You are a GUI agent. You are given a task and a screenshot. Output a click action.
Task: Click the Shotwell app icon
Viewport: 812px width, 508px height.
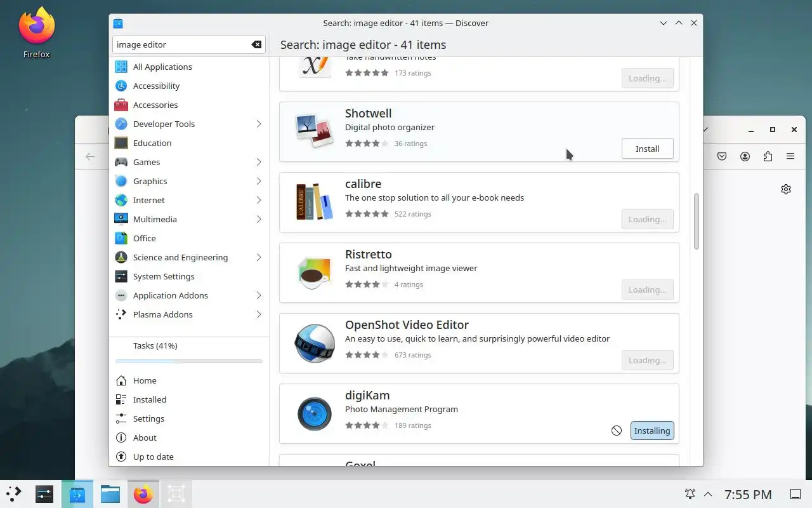pyautogui.click(x=315, y=131)
